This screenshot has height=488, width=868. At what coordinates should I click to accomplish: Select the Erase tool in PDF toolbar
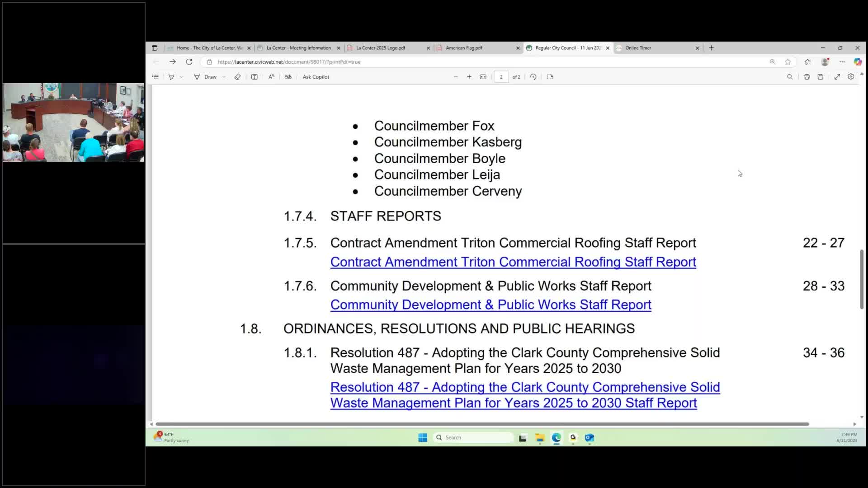[237, 77]
